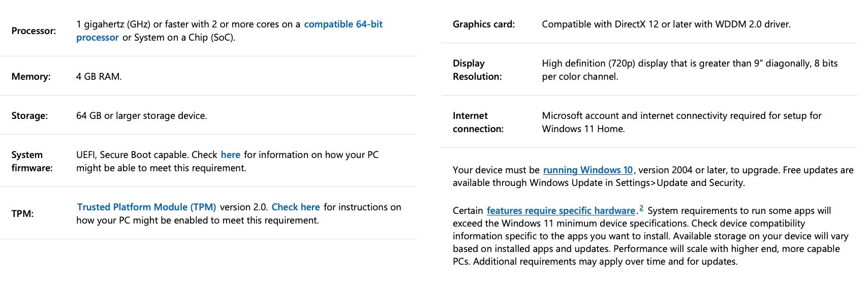
Task: Click the "Graphics card:" label
Action: coord(483,24)
